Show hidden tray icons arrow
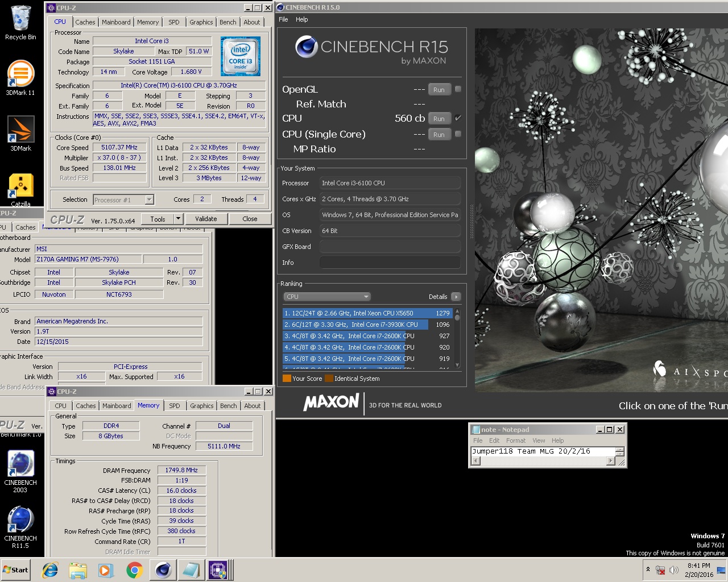The image size is (728, 582). pos(648,569)
